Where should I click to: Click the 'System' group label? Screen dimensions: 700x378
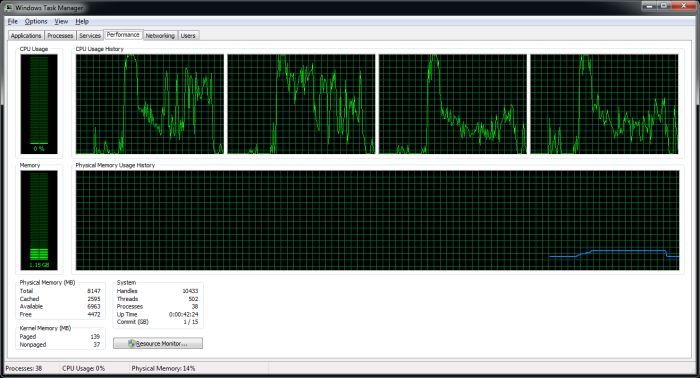126,282
